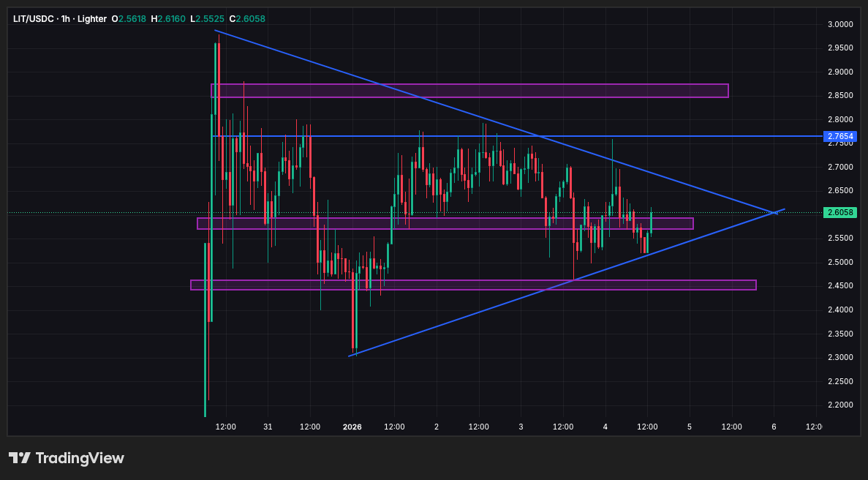Image resolution: width=868 pixels, height=480 pixels.
Task: Click the 2.3000 price axis label
Action: click(840, 357)
